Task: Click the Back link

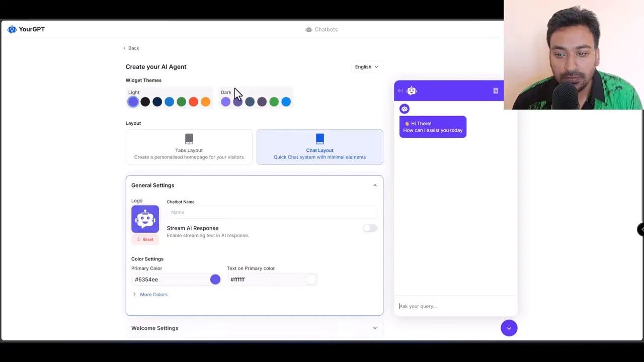Action: (x=131, y=48)
